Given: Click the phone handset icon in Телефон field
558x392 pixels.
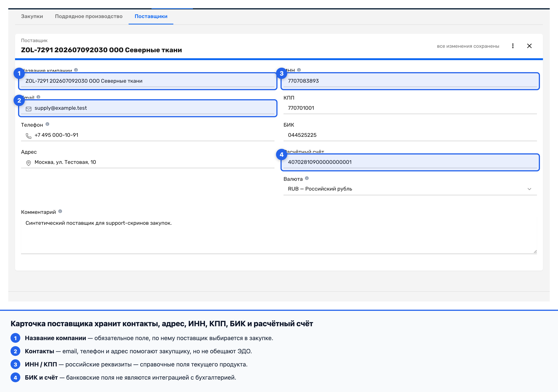Looking at the screenshot, I should [x=29, y=136].
